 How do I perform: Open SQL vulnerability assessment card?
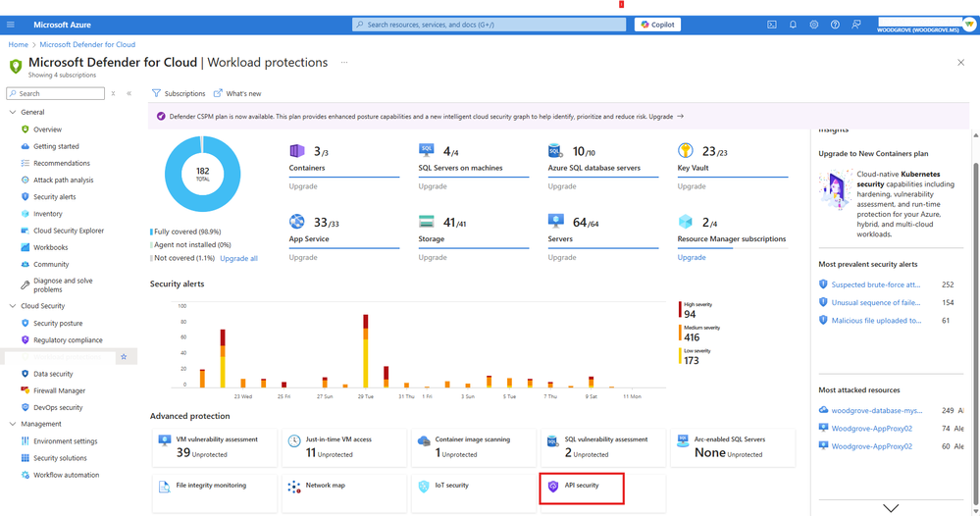pos(603,448)
